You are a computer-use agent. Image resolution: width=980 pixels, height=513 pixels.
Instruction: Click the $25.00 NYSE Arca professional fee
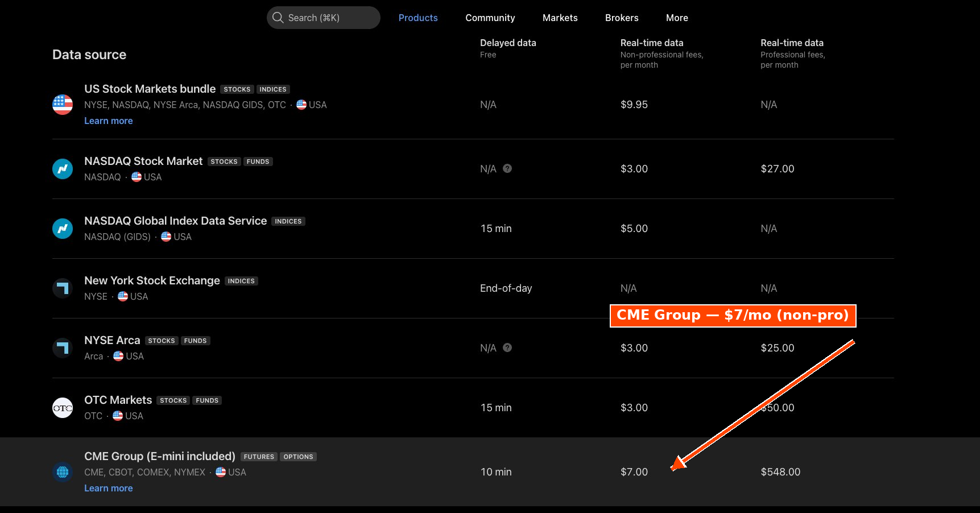778,348
